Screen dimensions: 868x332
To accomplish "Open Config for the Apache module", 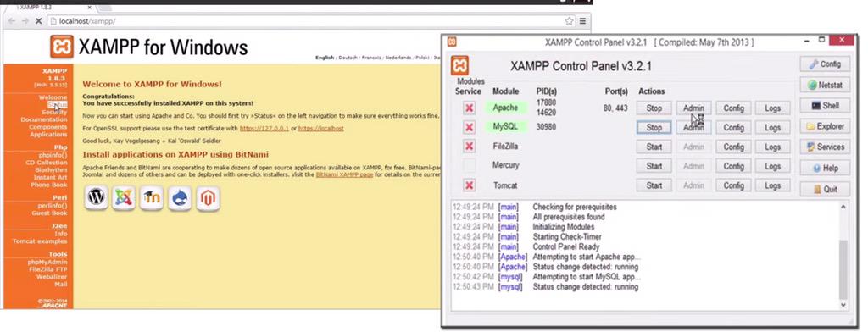I will pyautogui.click(x=733, y=108).
